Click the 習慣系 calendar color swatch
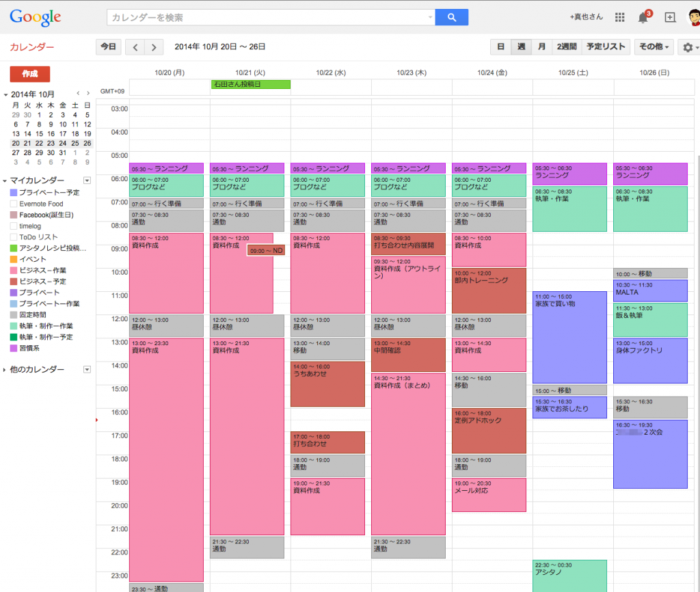 (x=14, y=348)
